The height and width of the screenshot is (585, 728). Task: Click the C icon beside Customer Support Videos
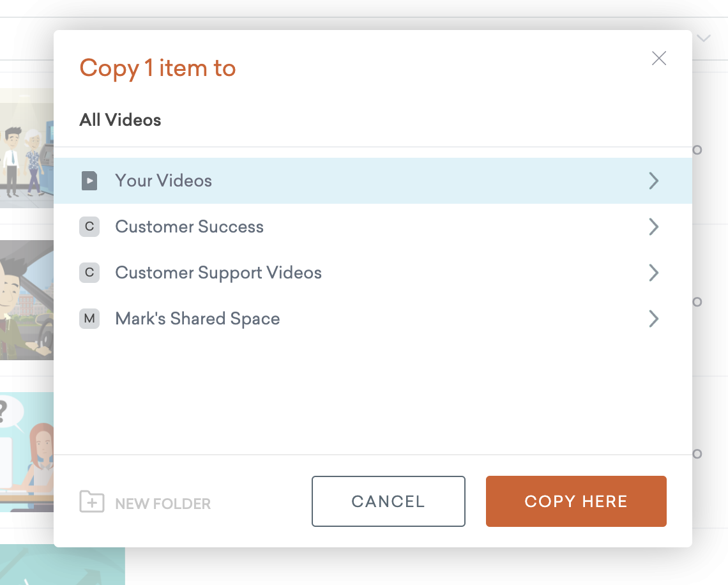pos(89,273)
